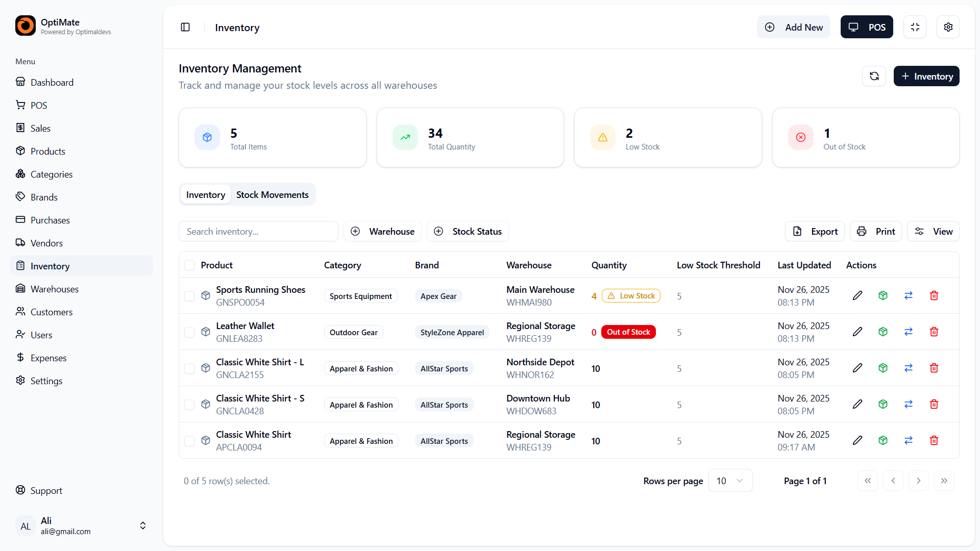
Task: Tick the checkbox beside Classic White Shirt - S
Action: click(189, 405)
